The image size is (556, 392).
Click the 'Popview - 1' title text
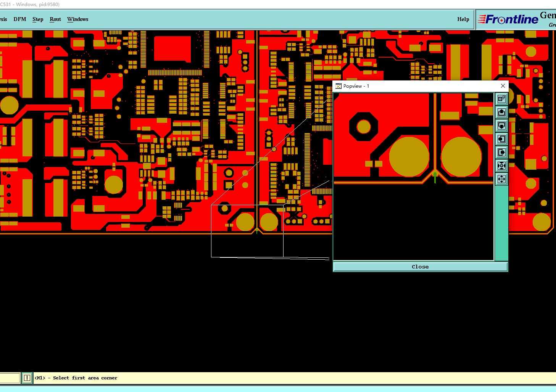click(356, 86)
